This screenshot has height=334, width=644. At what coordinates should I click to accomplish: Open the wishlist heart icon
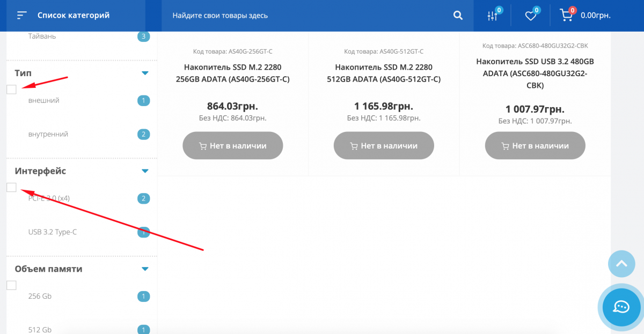click(531, 16)
